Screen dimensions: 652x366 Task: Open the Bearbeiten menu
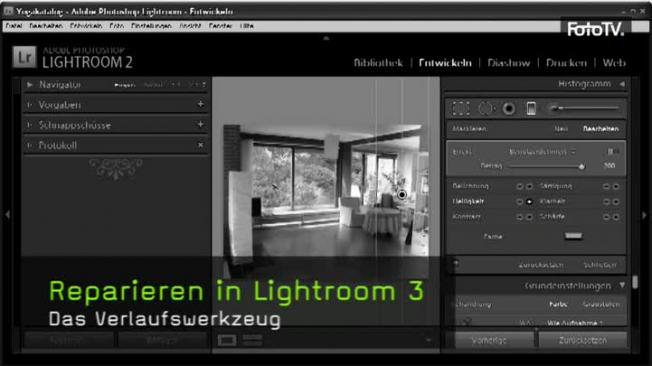(46, 26)
